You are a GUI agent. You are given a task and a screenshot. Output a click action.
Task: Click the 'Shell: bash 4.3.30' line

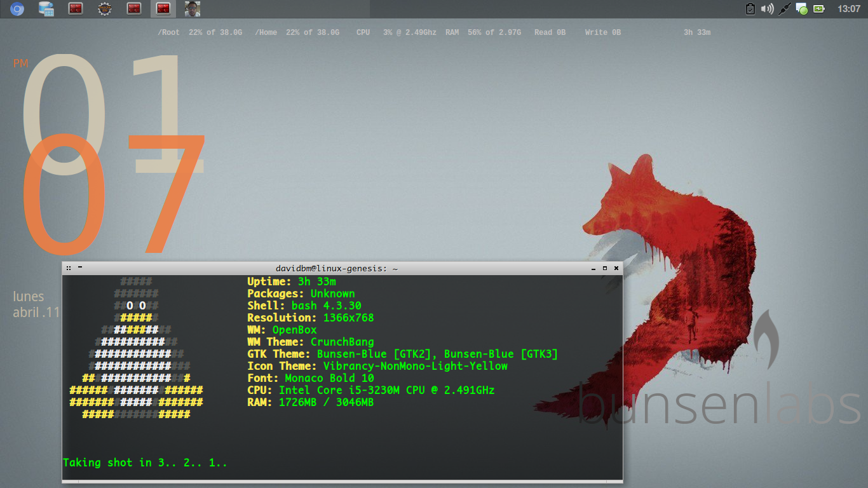point(304,306)
